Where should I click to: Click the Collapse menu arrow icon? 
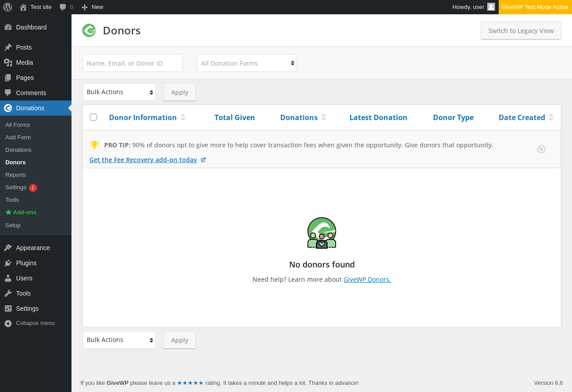click(8, 323)
